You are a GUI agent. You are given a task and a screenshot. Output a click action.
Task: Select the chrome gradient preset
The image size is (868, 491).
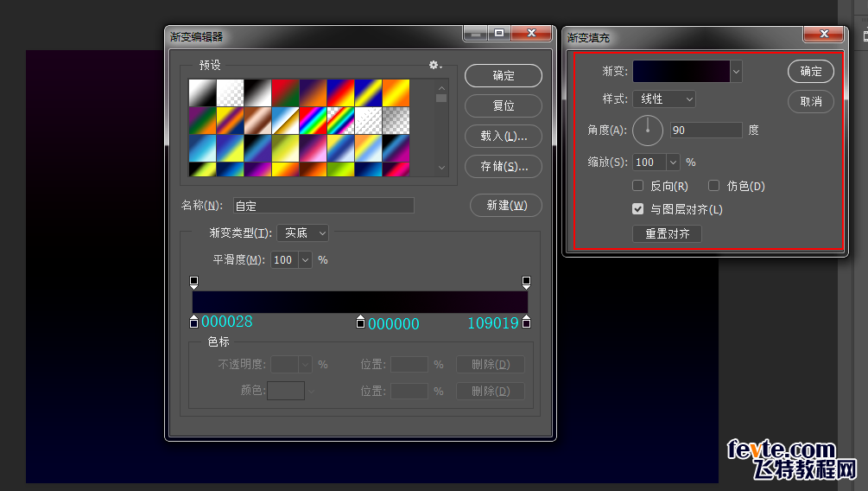pyautogui.click(x=285, y=120)
